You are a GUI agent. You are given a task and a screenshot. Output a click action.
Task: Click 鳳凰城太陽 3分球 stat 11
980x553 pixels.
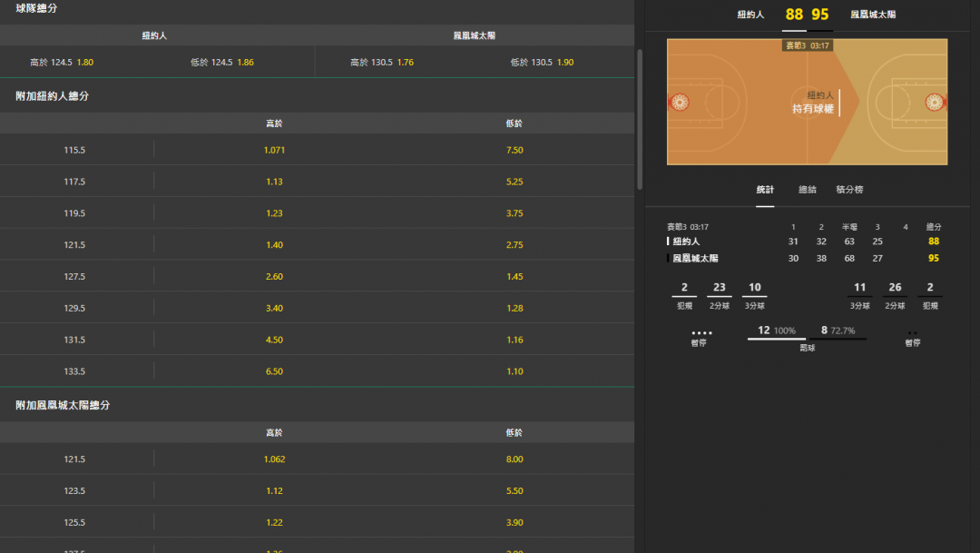coord(860,287)
